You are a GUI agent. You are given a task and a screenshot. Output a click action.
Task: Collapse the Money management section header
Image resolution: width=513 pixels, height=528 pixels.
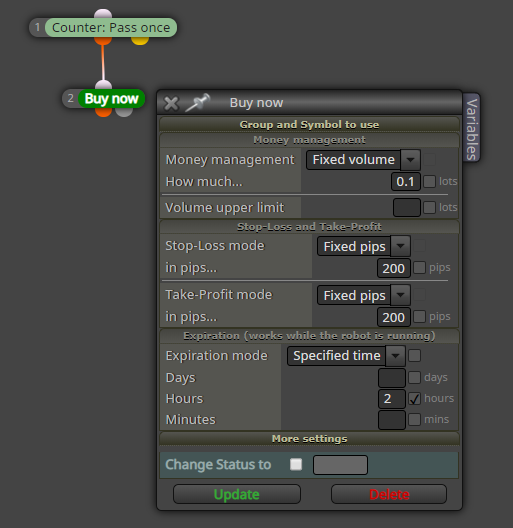click(309, 140)
